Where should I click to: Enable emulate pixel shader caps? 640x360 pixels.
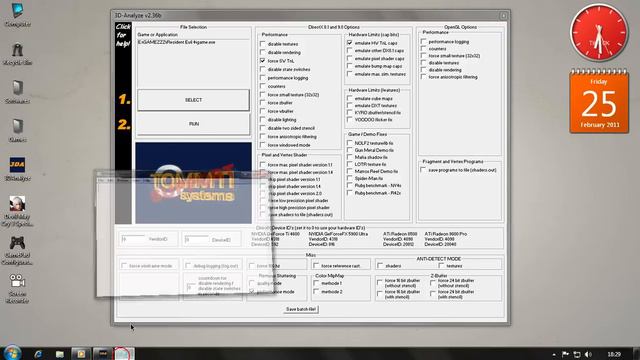click(x=349, y=58)
